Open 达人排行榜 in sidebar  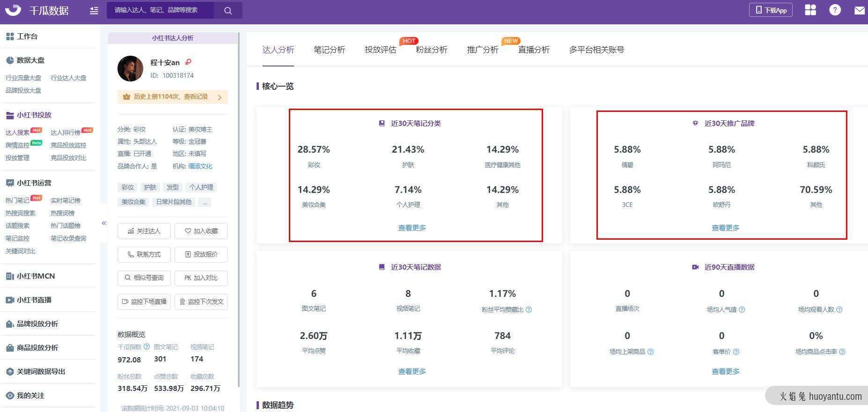pyautogui.click(x=66, y=132)
